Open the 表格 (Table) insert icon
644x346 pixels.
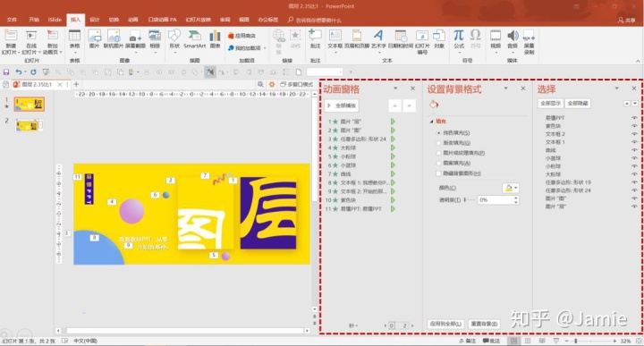tap(74, 36)
